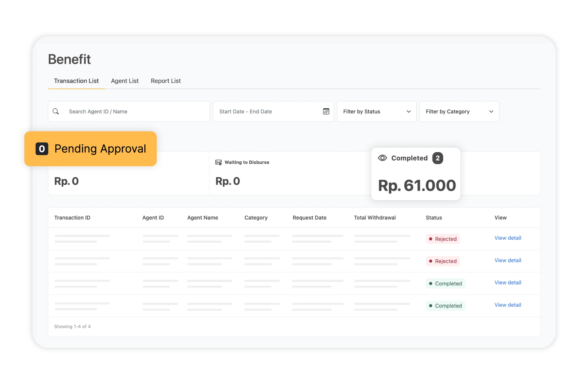Select the Completed summary card

[416, 174]
